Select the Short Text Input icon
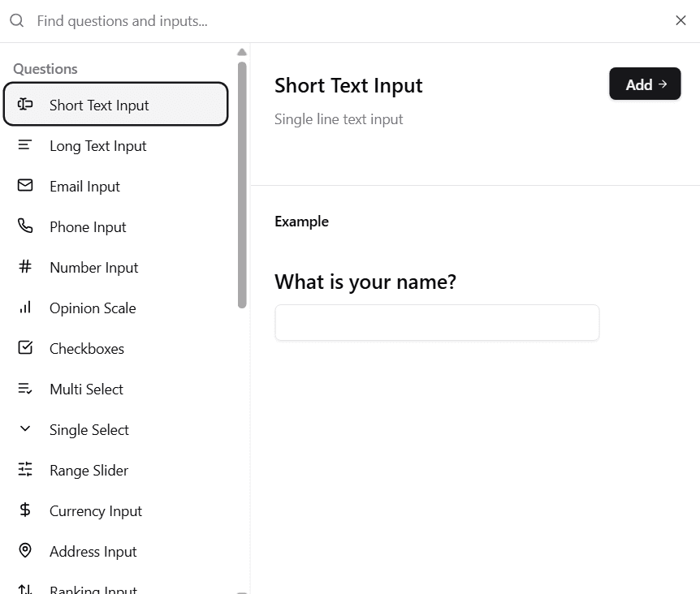This screenshot has width=700, height=594. 24,104
